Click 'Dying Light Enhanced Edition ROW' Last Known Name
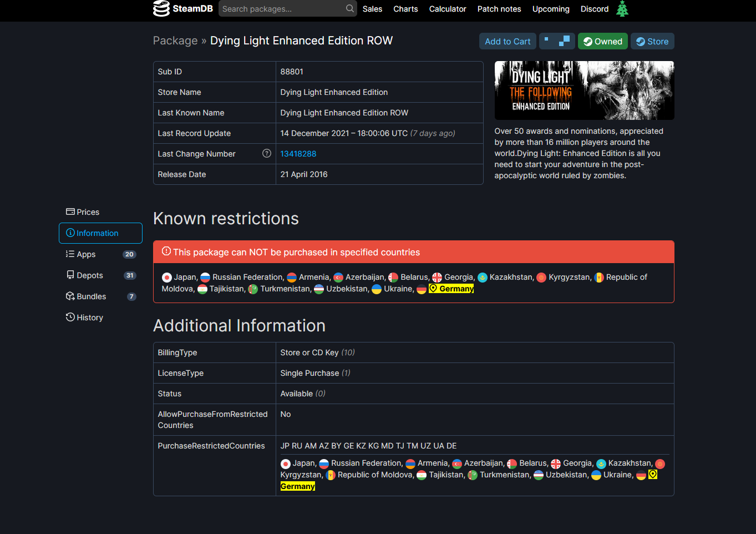This screenshot has height=534, width=756. [344, 113]
